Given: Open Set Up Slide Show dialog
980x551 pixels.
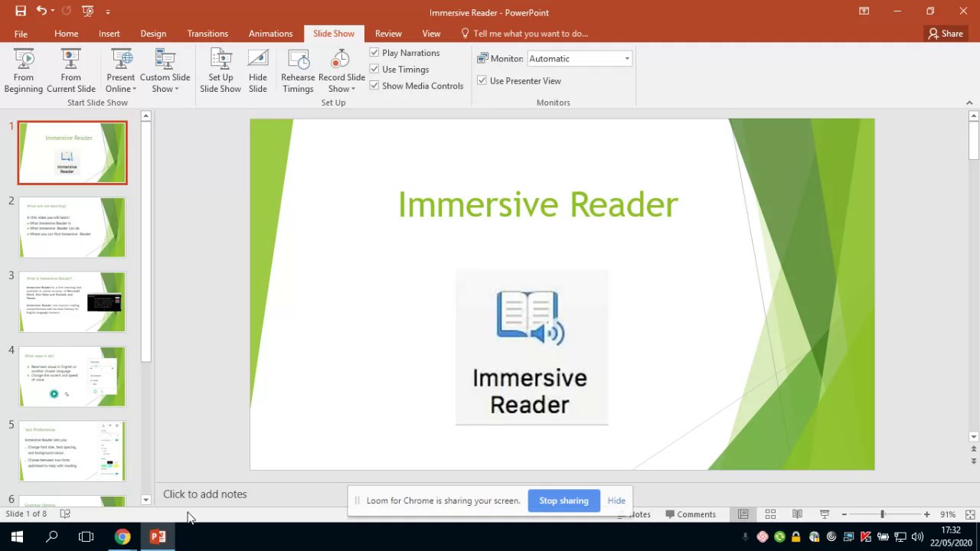Looking at the screenshot, I should click(x=220, y=70).
